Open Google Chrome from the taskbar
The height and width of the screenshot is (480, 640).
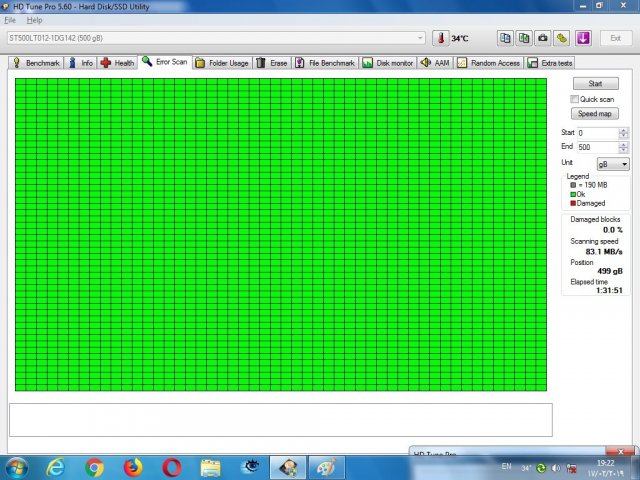94,467
